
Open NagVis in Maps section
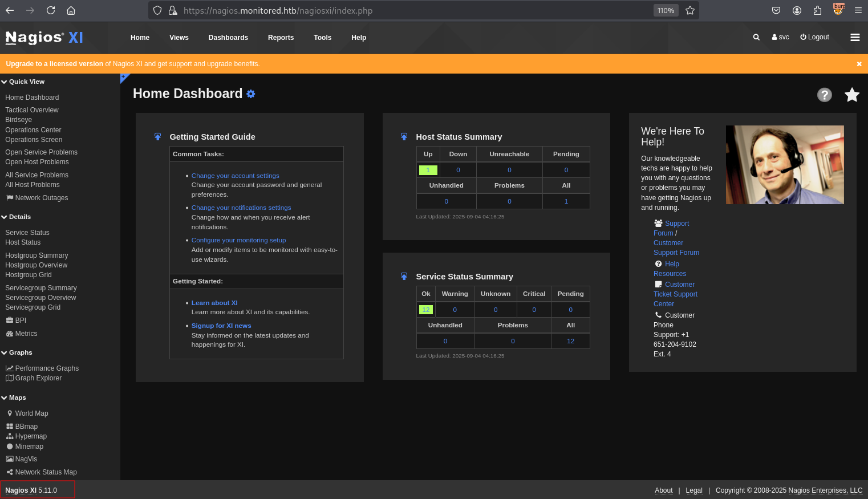pos(22,459)
